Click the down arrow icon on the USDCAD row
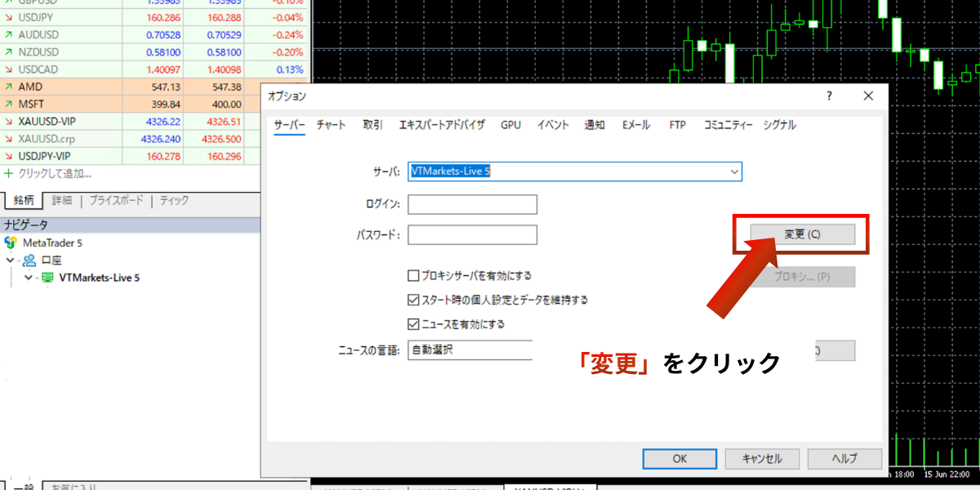Viewport: 980px width, 490px height. pos(9,69)
